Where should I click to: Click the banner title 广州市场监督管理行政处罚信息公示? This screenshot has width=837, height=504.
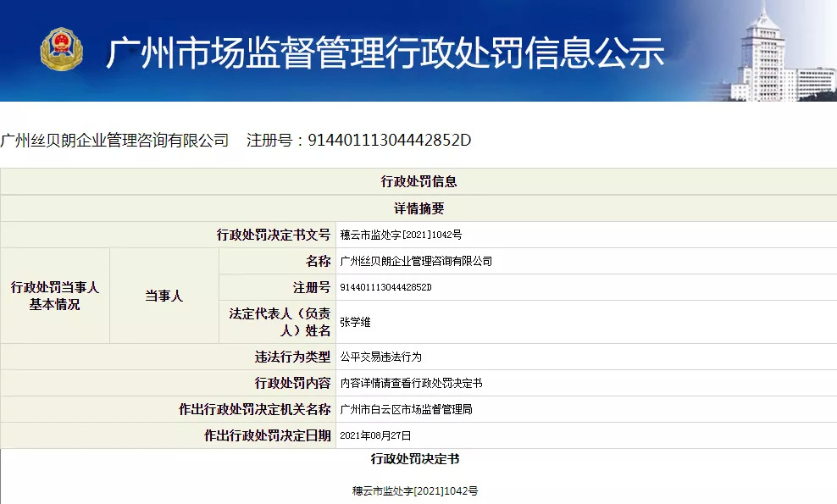[x=385, y=52]
